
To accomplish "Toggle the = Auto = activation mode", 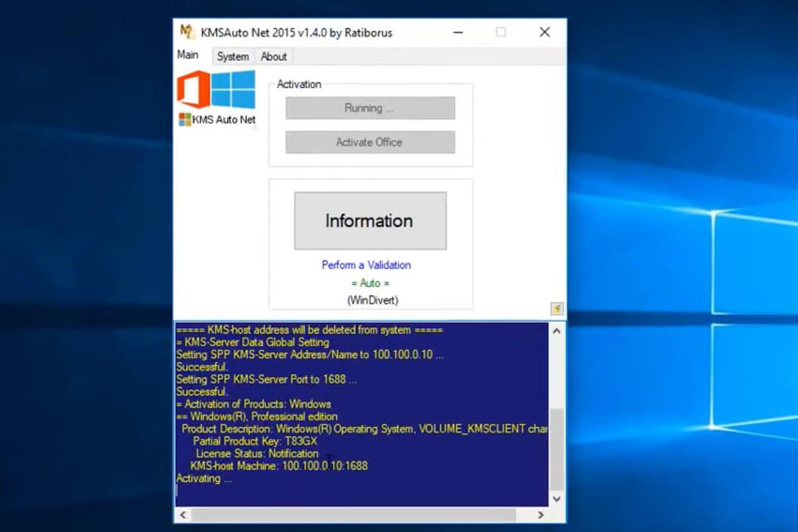I will click(370, 284).
